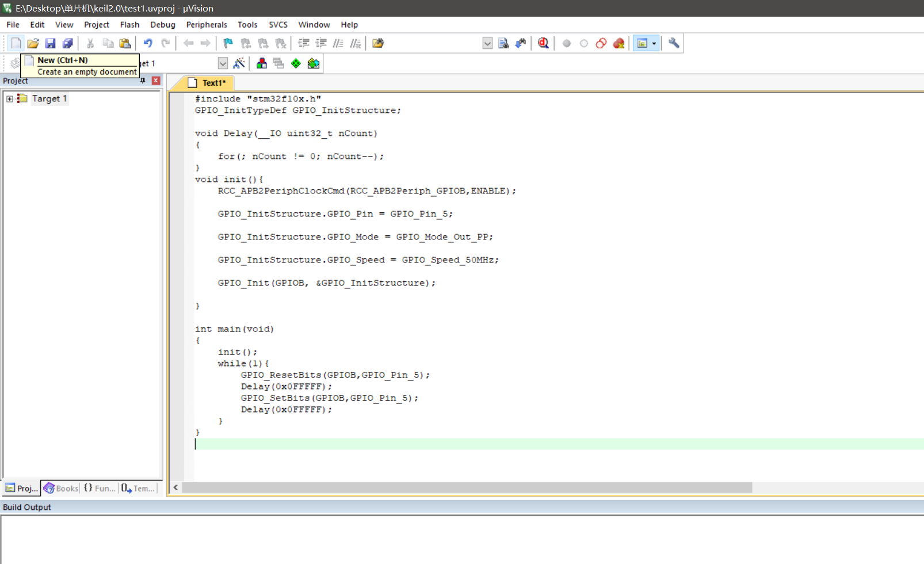The height and width of the screenshot is (564, 924).
Task: Open Manage Run-Time Environment green diamond
Action: point(296,63)
